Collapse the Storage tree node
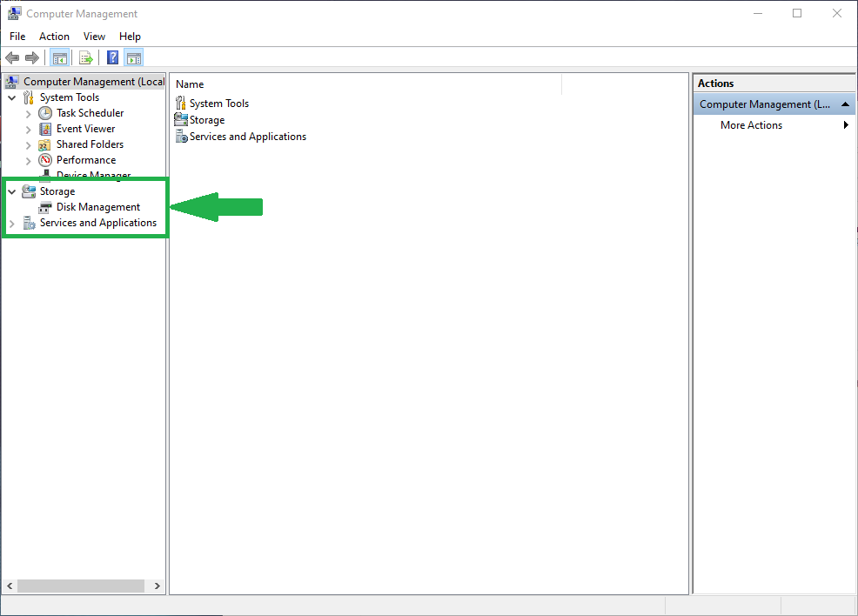Screen dimensions: 858x616 tap(12, 192)
